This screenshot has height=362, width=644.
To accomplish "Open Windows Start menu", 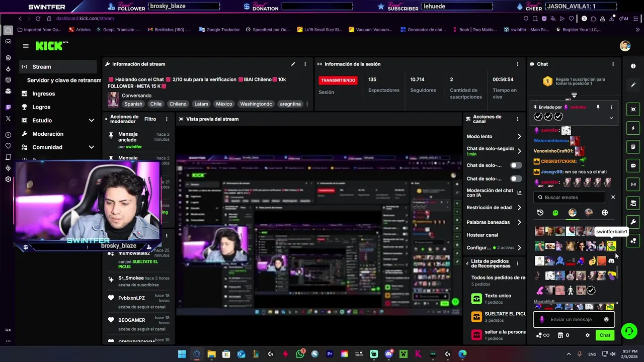I will pyautogui.click(x=182, y=354).
